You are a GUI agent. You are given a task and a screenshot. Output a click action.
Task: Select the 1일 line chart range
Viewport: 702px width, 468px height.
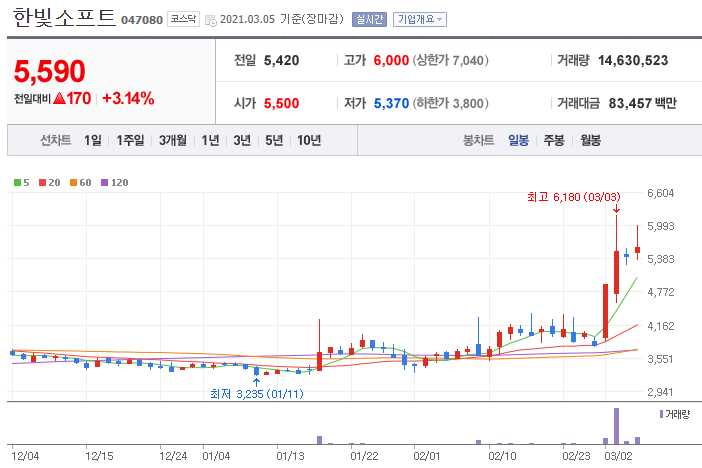[93, 140]
